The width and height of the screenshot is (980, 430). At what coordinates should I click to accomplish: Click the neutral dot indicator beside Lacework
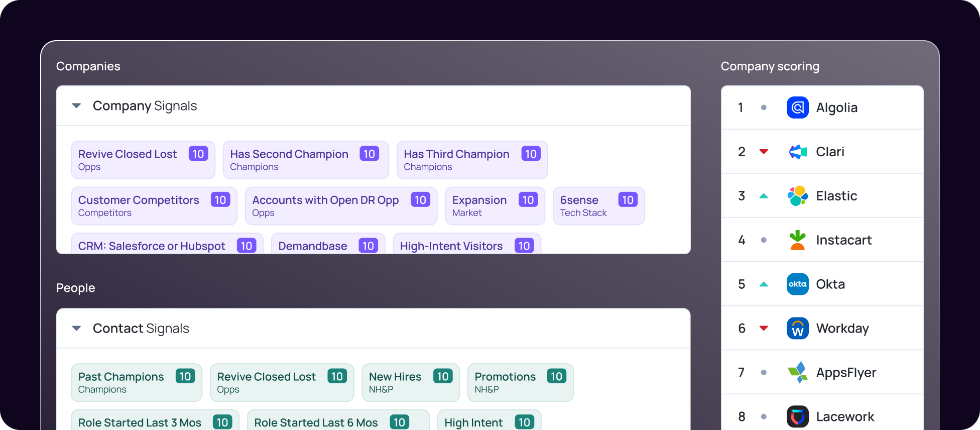[764, 416]
